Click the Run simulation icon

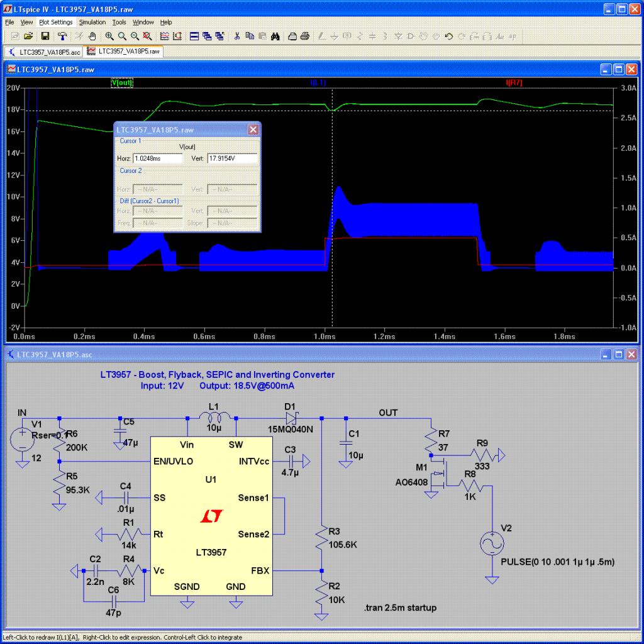pyautogui.click(x=79, y=36)
